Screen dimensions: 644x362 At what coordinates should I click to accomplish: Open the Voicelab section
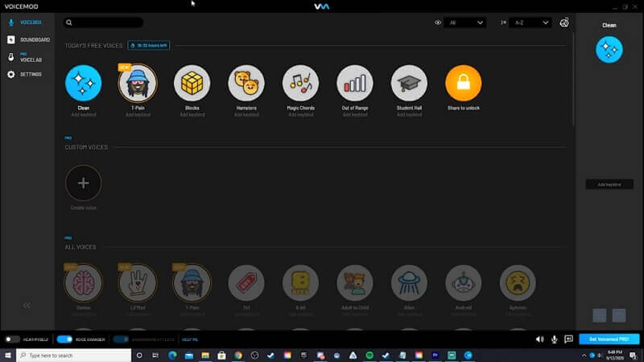pos(26,57)
